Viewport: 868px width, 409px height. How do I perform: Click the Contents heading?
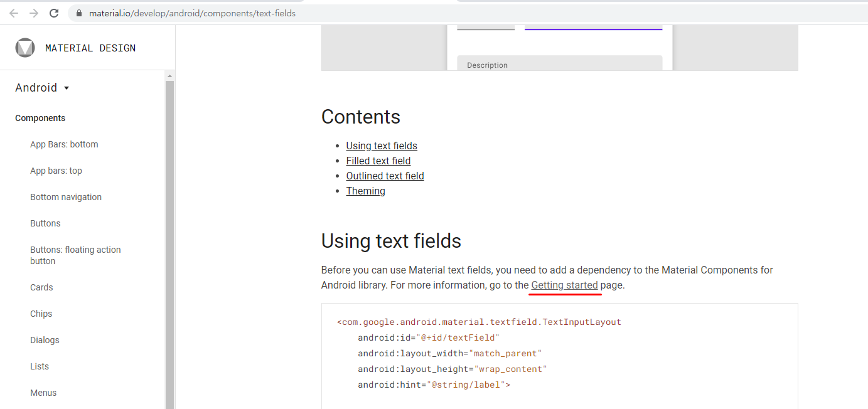coord(361,117)
